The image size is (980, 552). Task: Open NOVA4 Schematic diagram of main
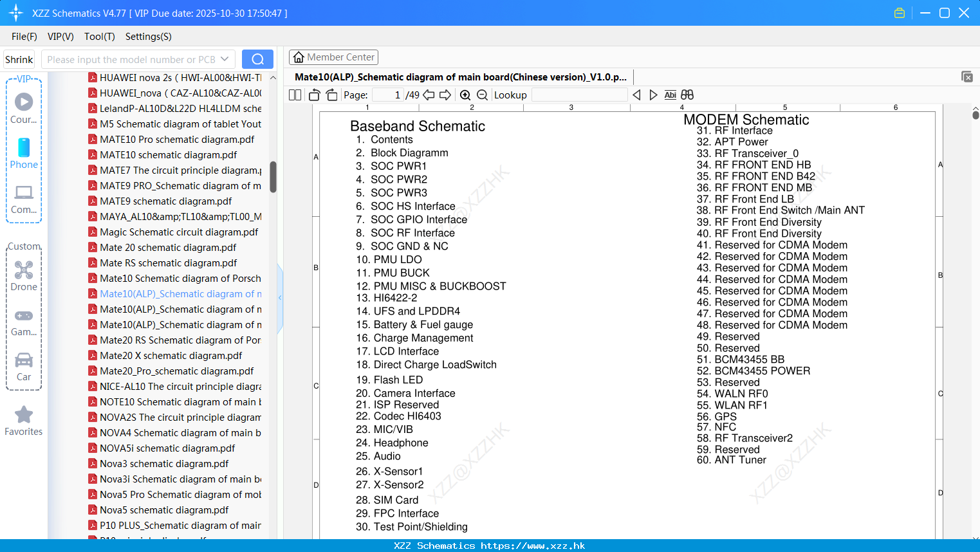click(175, 432)
